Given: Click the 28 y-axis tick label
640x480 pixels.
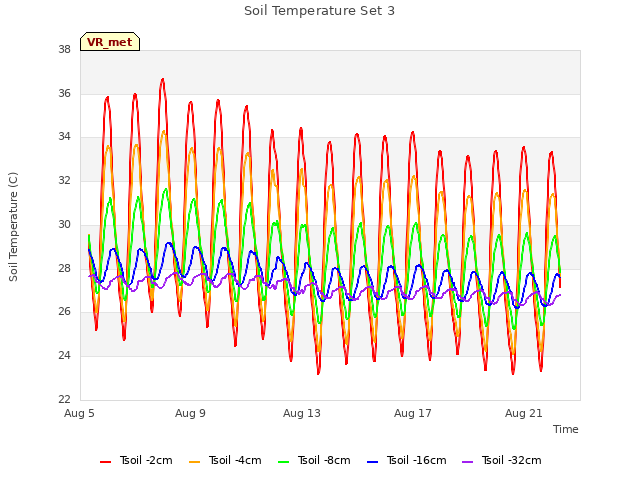Looking at the screenshot, I should tap(64, 268).
